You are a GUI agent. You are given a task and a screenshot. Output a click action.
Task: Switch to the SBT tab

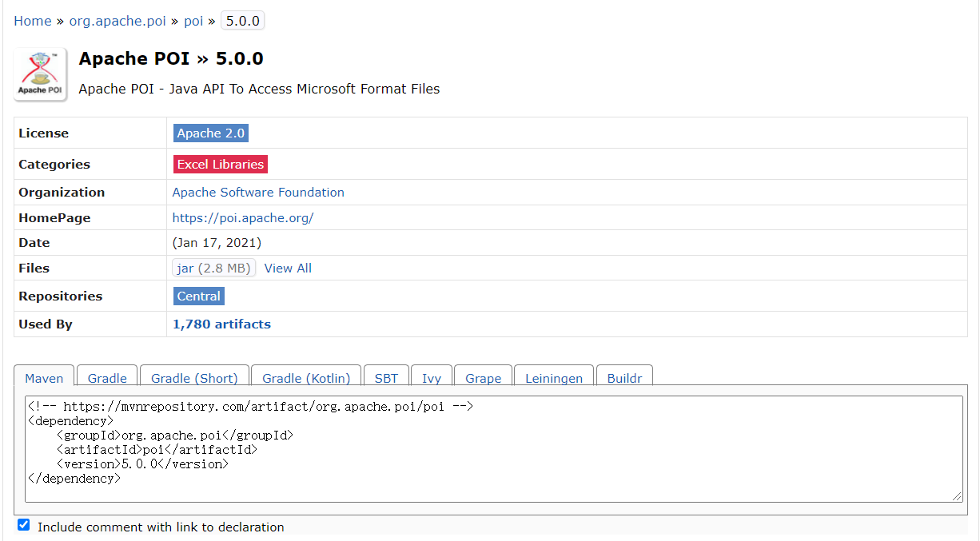[386, 378]
